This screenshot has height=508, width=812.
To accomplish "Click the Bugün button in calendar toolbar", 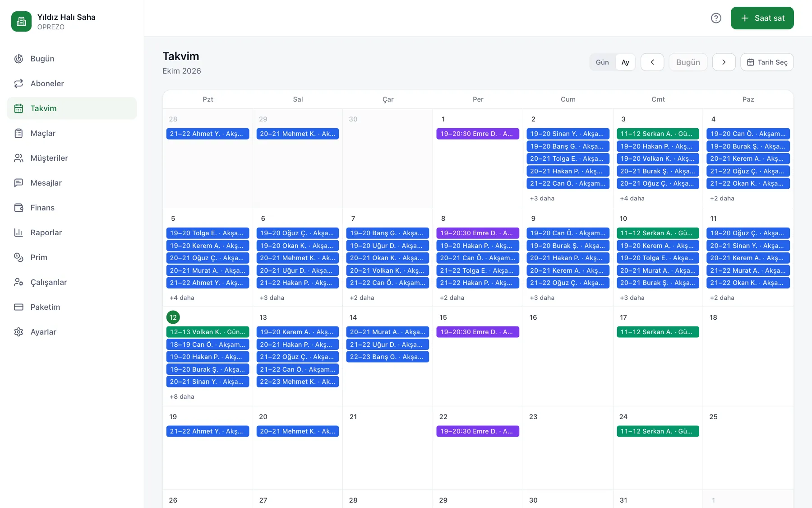I will [x=688, y=62].
